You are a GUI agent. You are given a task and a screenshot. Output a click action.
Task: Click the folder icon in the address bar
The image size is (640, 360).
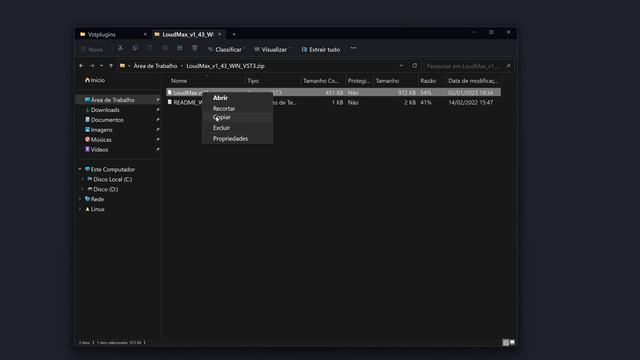(122, 66)
